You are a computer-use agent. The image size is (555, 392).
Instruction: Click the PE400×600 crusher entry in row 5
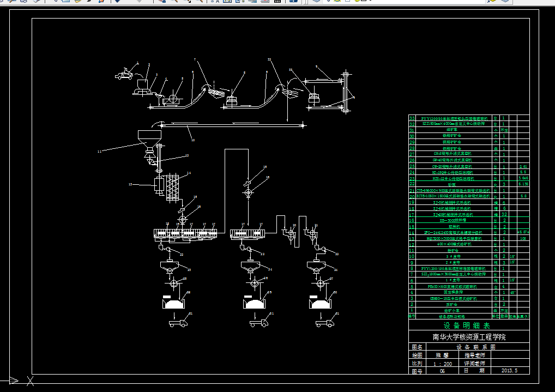tap(453, 286)
